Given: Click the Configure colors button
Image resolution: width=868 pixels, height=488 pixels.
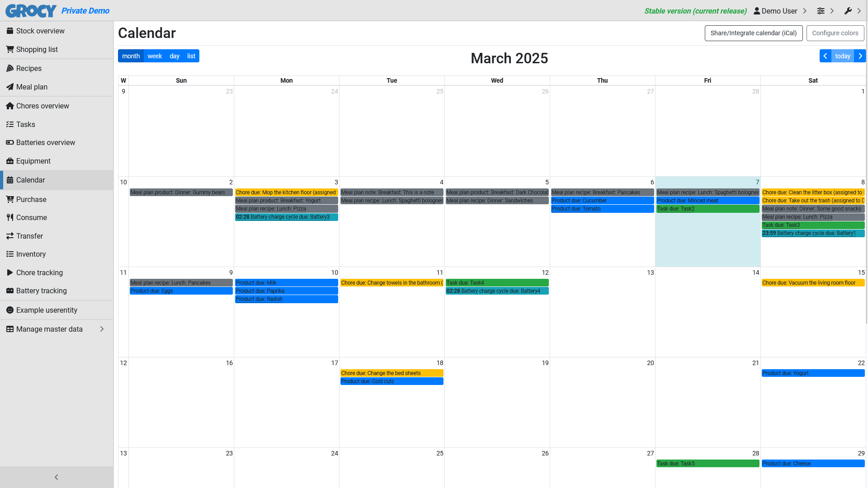Looking at the screenshot, I should coord(835,33).
